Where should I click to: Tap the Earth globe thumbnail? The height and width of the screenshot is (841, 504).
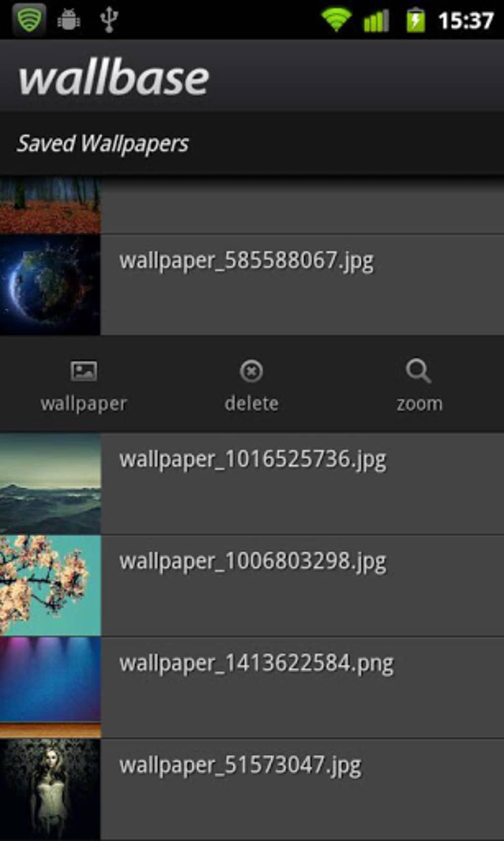50,285
